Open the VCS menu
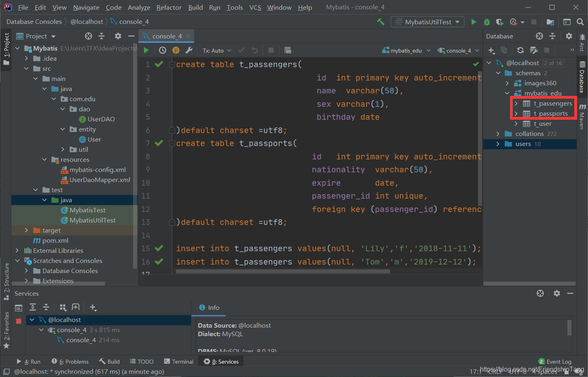Screen dimensions: 588x377 (x=255, y=7)
